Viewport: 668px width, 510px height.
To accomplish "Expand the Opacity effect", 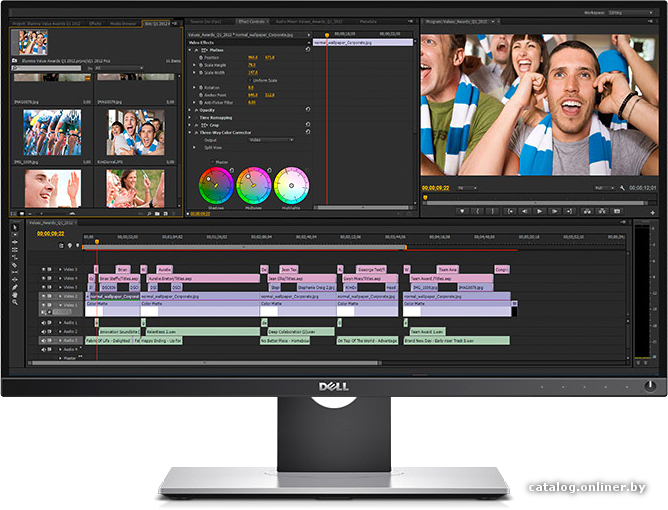I will [190, 110].
